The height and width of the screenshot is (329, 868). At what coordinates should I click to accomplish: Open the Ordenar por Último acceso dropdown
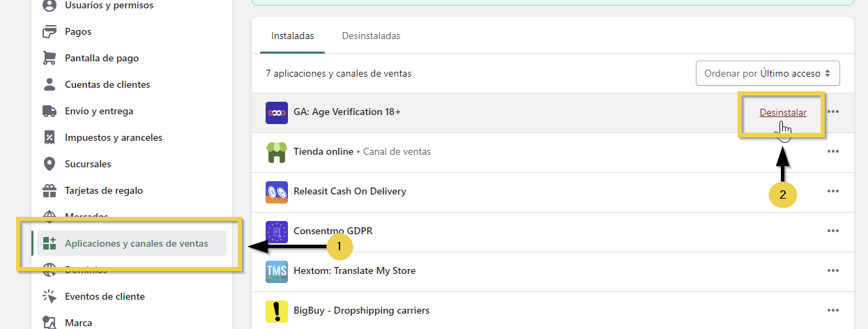point(768,73)
